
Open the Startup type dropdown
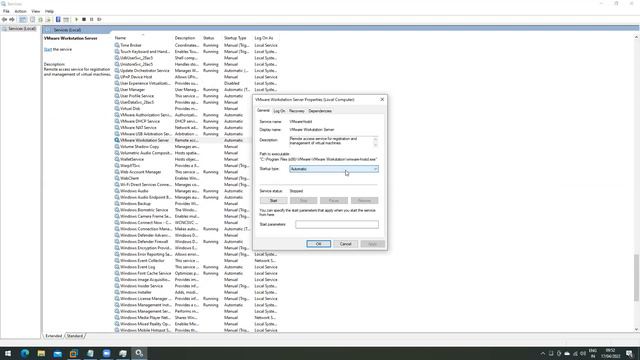pos(334,169)
